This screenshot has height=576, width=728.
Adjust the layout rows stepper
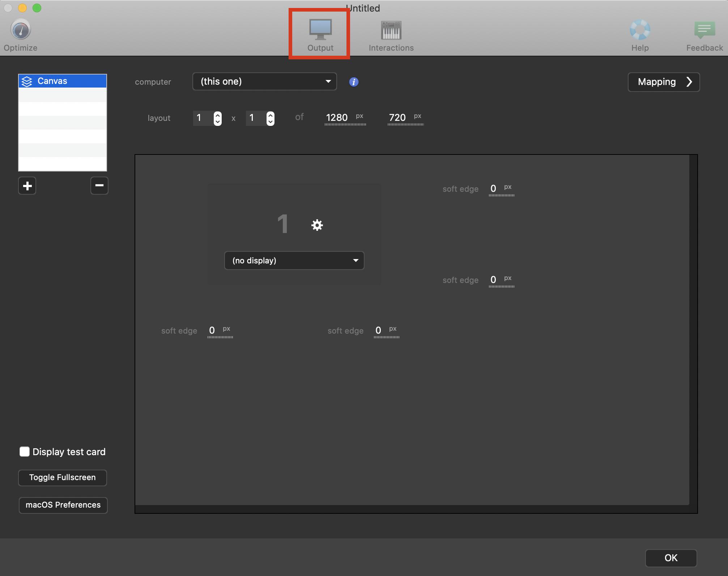click(x=270, y=118)
